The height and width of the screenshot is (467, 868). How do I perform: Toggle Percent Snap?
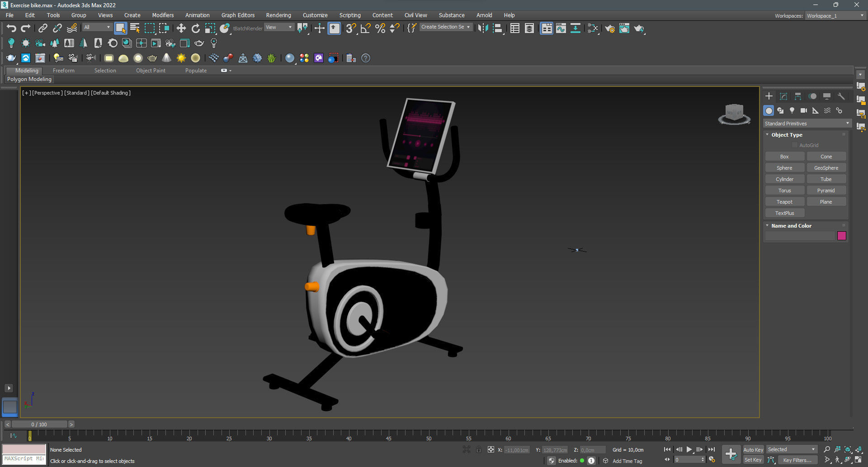click(x=380, y=28)
